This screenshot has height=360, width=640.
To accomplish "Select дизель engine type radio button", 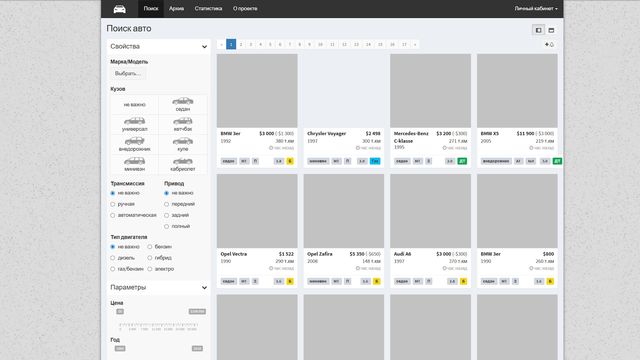I will pos(113,258).
